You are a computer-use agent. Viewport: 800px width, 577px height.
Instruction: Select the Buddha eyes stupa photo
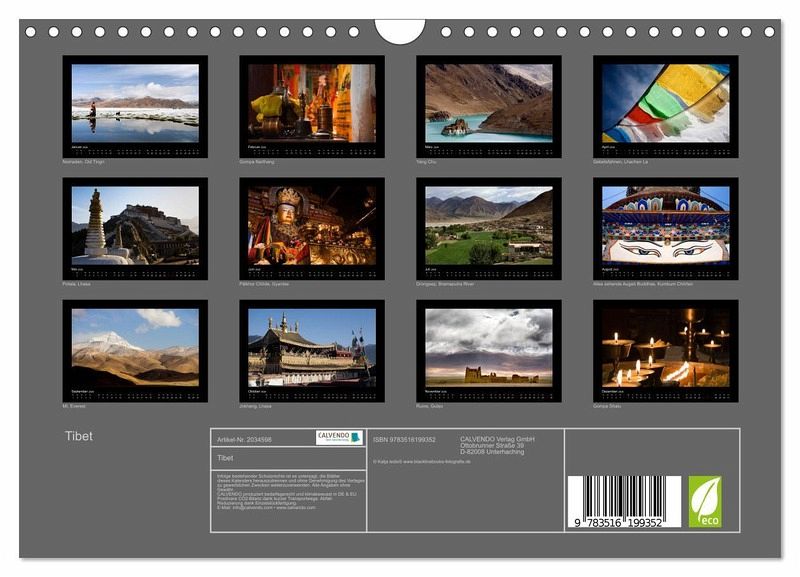(x=665, y=227)
